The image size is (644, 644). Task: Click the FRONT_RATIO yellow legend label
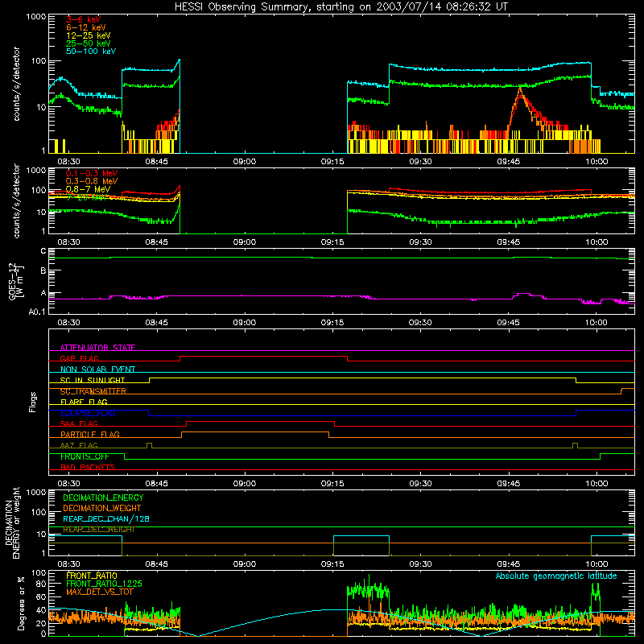pyautogui.click(x=92, y=576)
